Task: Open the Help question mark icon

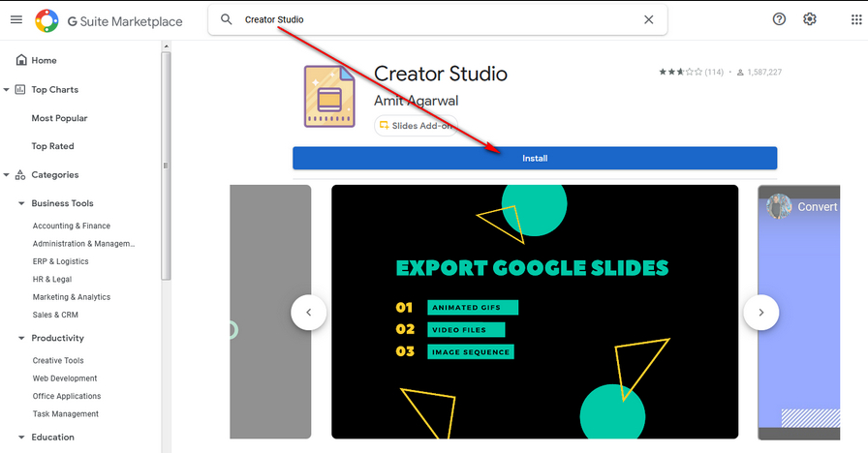Action: coord(779,19)
